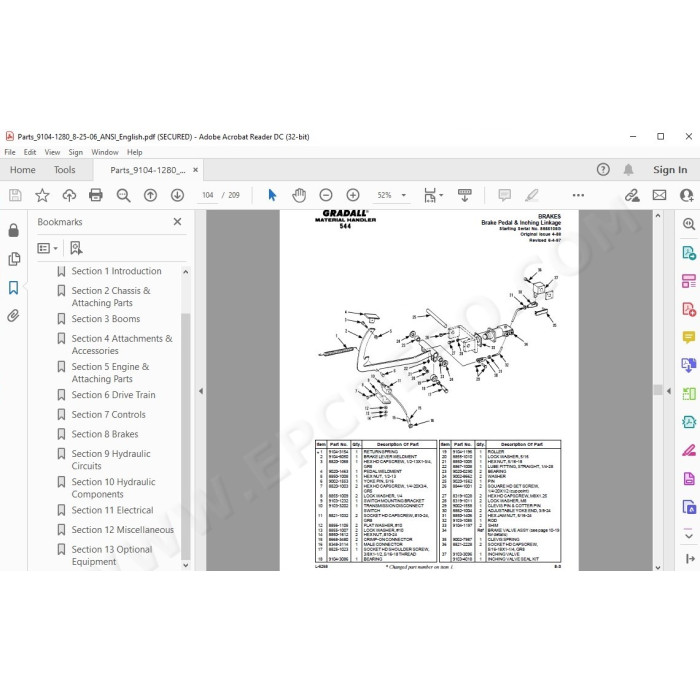Image resolution: width=700 pixels, height=700 pixels.
Task: Open the View menu
Action: 52,152
